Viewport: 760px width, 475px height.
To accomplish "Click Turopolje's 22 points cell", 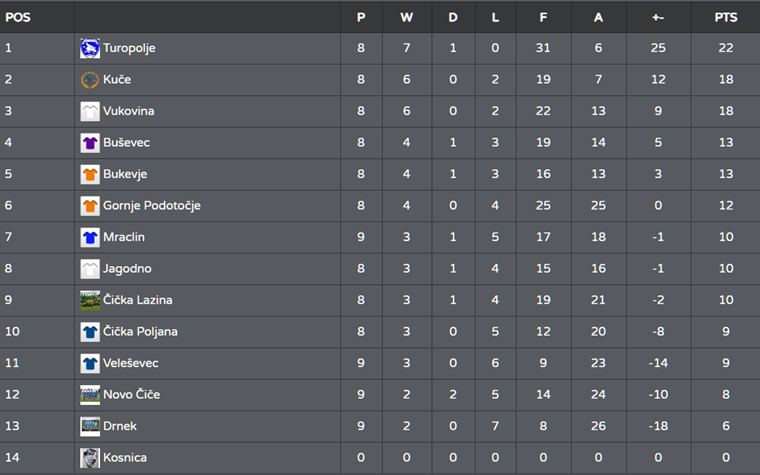I will [726, 48].
